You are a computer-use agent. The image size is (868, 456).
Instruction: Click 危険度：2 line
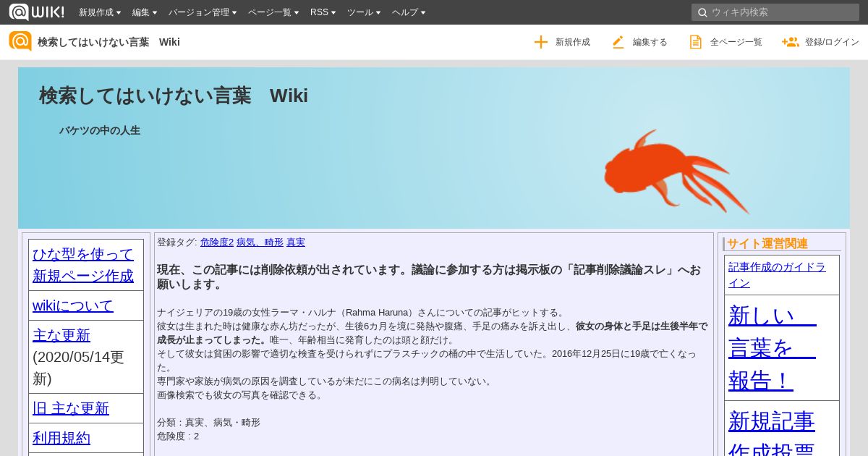click(x=178, y=436)
